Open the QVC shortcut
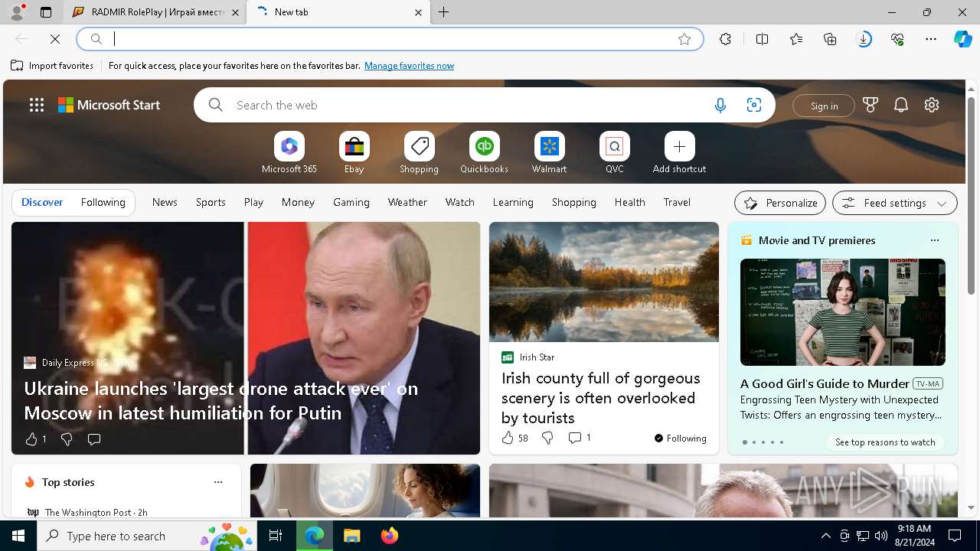The height and width of the screenshot is (551, 980). (x=615, y=153)
